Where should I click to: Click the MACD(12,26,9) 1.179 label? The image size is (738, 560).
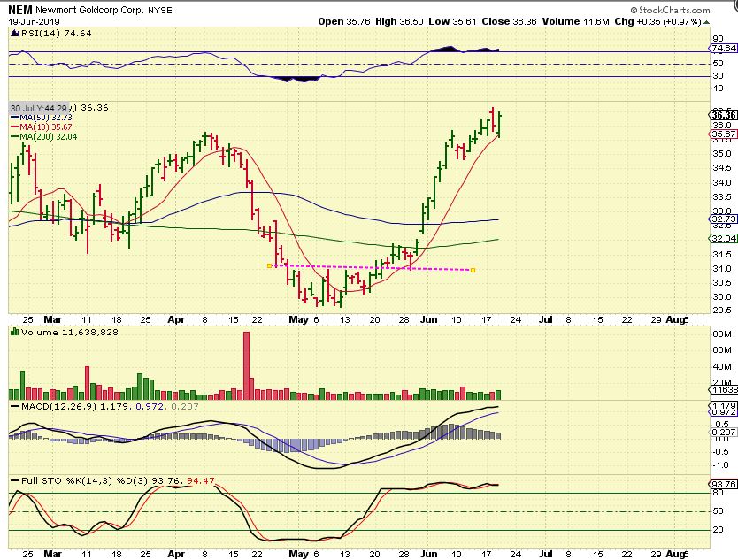click(x=74, y=406)
